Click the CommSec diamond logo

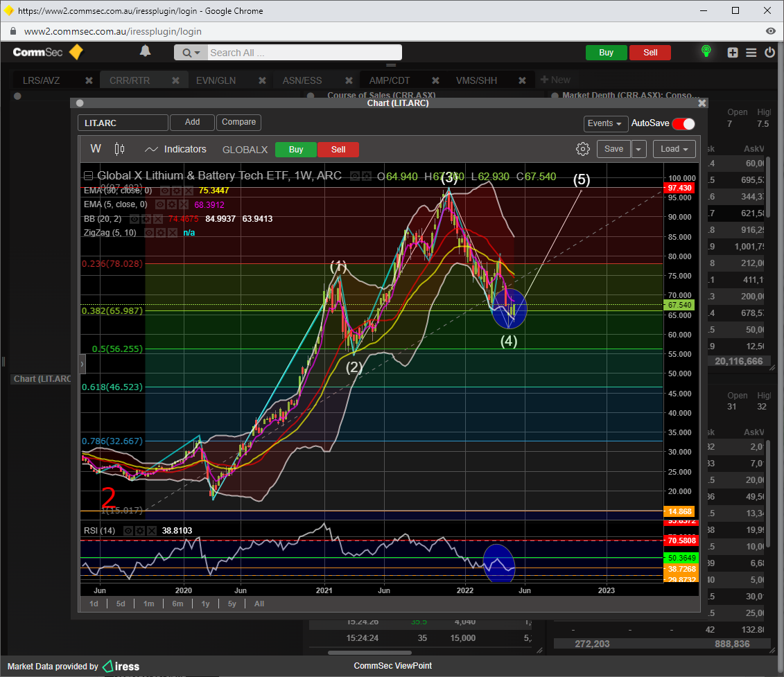[76, 52]
